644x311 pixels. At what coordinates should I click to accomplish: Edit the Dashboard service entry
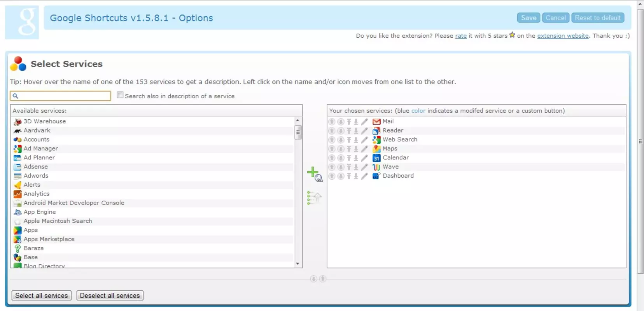[x=364, y=176]
